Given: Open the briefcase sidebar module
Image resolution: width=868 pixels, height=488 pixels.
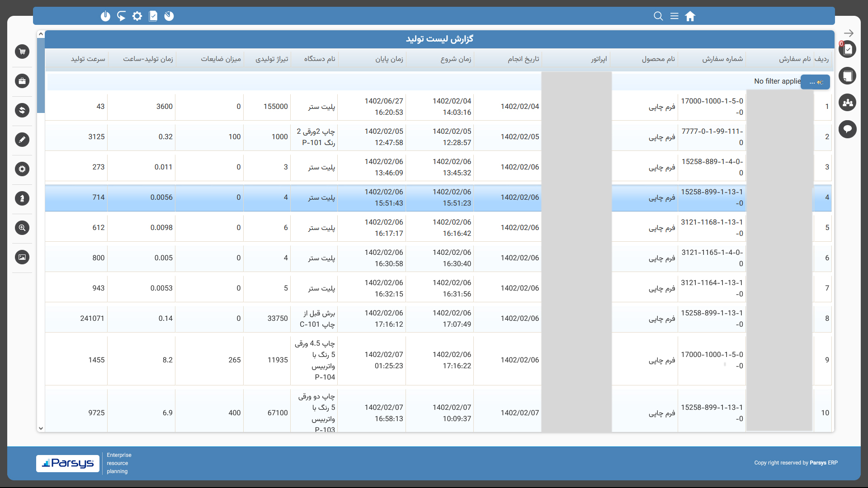Looking at the screenshot, I should (22, 81).
